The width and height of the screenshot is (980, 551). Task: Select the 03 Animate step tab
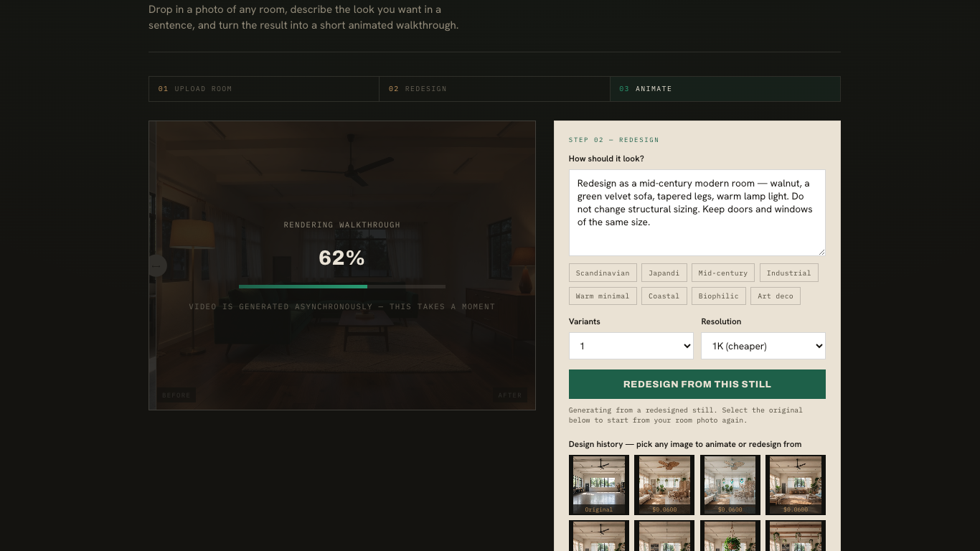click(x=725, y=89)
